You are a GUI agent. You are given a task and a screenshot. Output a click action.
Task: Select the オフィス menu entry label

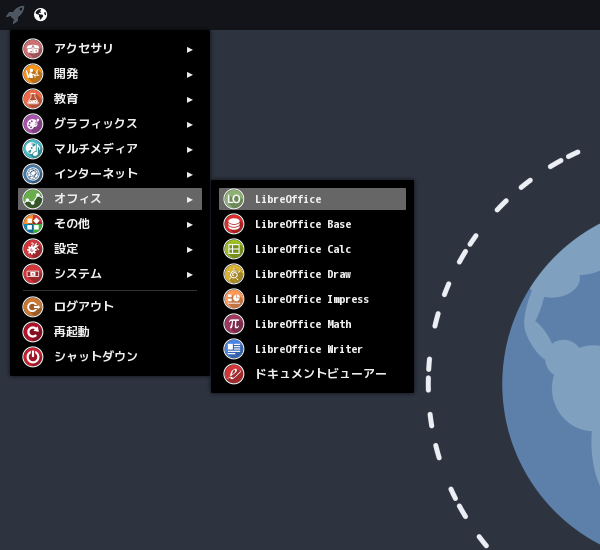tap(78, 199)
